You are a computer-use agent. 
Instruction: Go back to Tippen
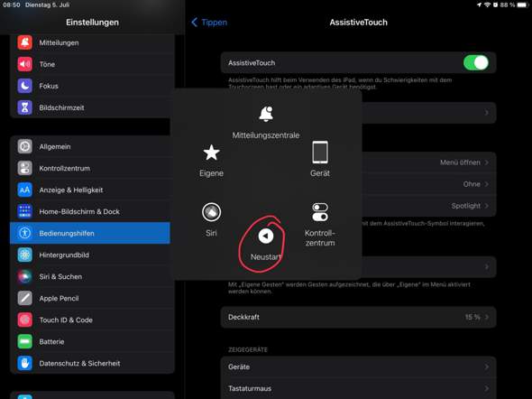coord(209,23)
